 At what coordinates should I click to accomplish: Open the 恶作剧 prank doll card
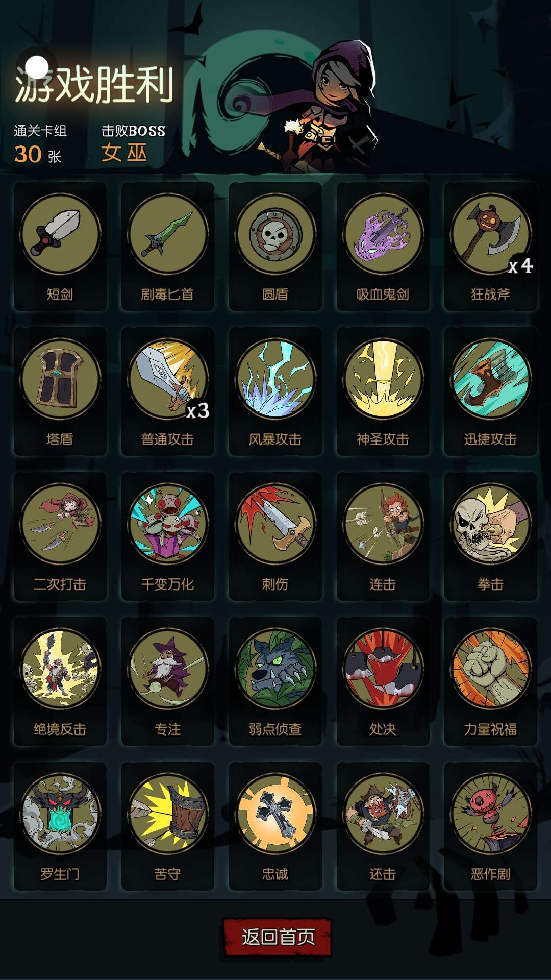pyautogui.click(x=491, y=826)
